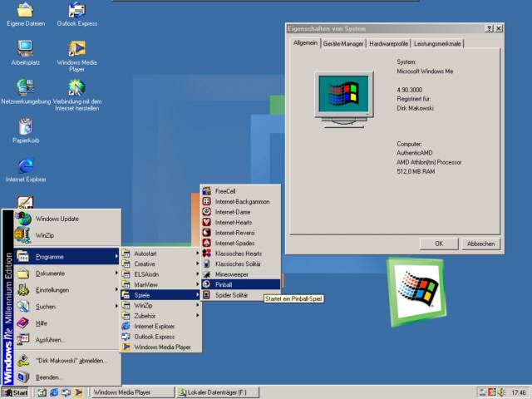Screen dimensions: 532x399
Task: Start Pinball game
Action: coord(241,284)
